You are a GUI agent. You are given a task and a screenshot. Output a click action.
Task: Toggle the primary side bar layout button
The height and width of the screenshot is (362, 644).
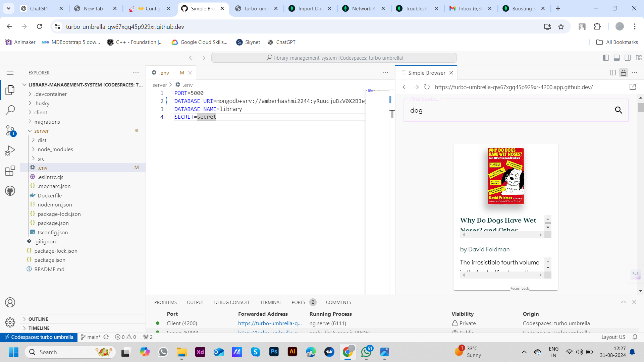click(x=605, y=58)
